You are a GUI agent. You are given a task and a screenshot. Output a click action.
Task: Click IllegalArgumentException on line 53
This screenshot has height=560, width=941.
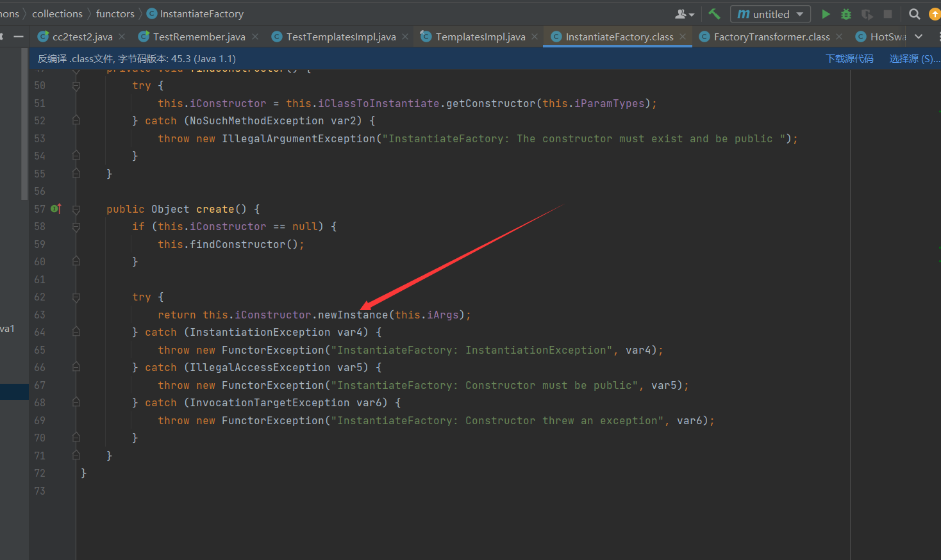298,138
